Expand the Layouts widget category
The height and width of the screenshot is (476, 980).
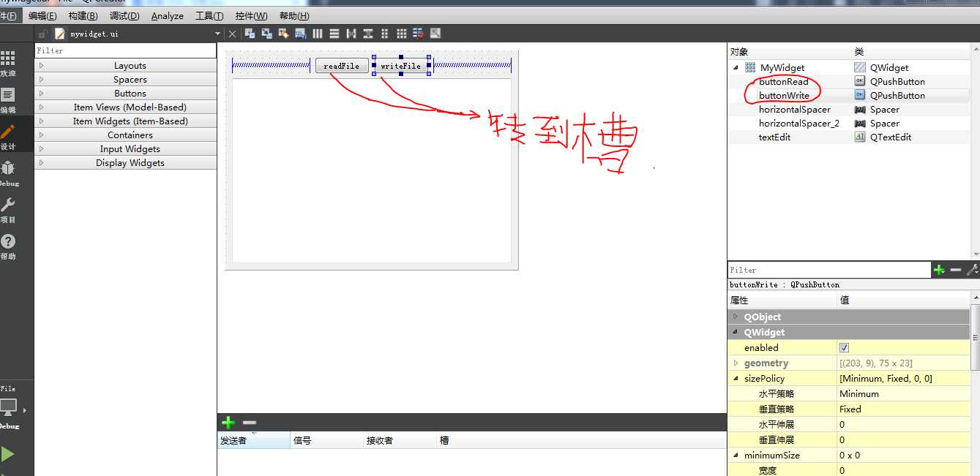click(42, 66)
